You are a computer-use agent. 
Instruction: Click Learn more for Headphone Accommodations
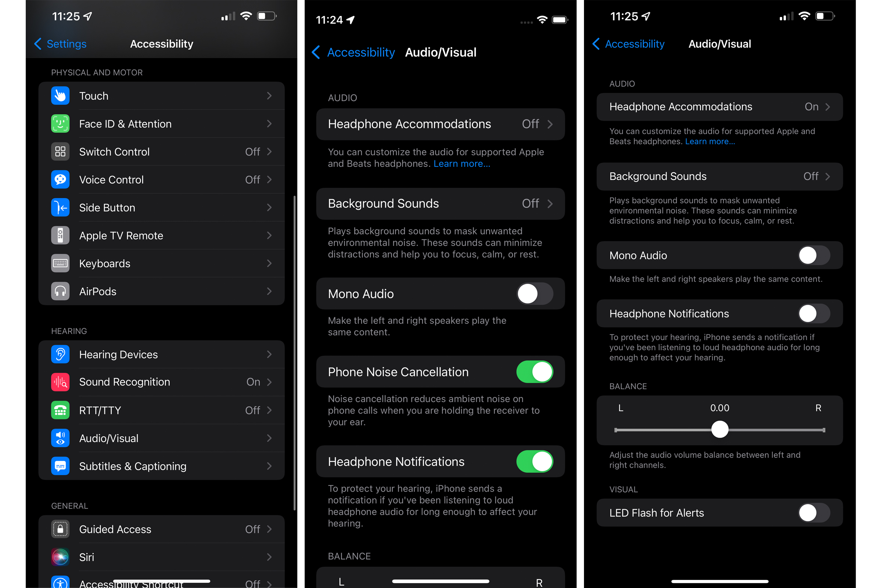point(461,164)
